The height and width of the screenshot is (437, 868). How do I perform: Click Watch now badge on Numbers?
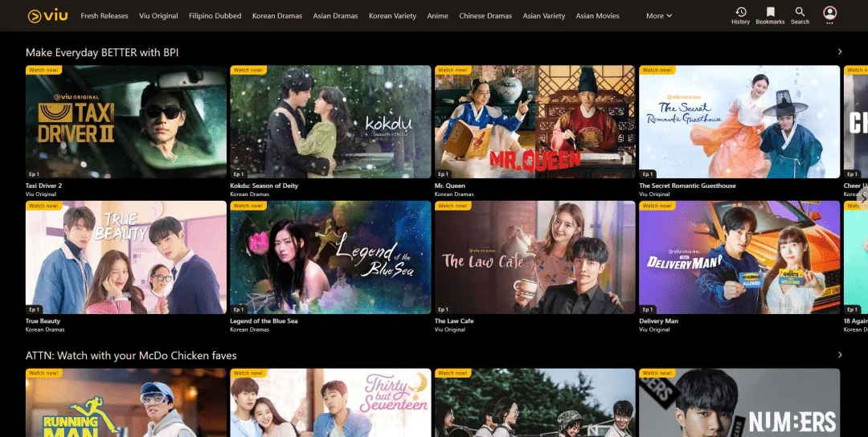tap(657, 374)
